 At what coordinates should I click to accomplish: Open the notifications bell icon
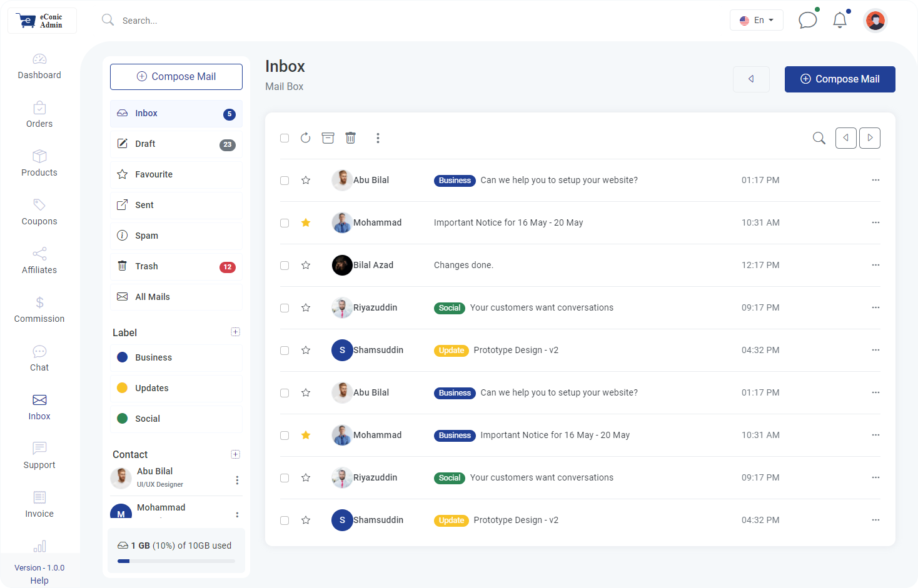pyautogui.click(x=840, y=20)
